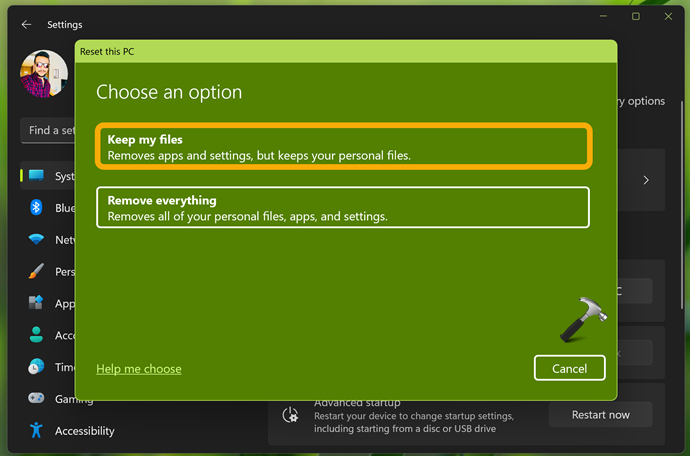Open the Gaming controller icon
The image size is (690, 456).
tap(37, 399)
